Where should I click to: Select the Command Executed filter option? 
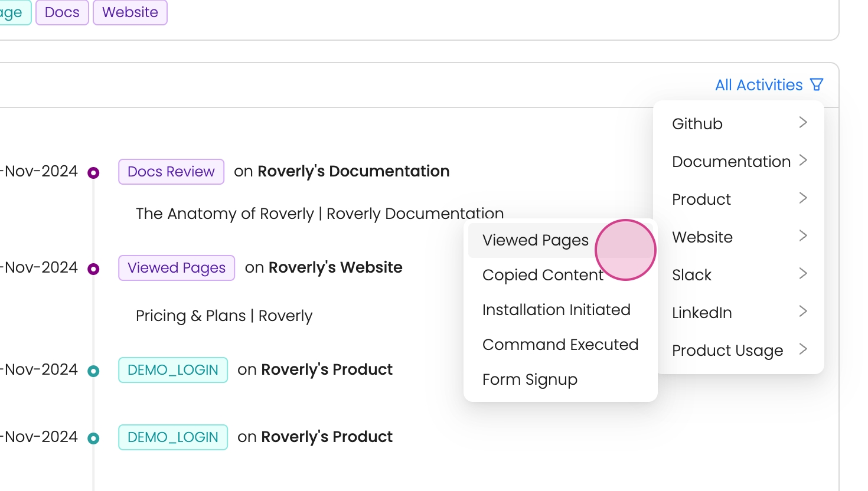[x=560, y=345]
